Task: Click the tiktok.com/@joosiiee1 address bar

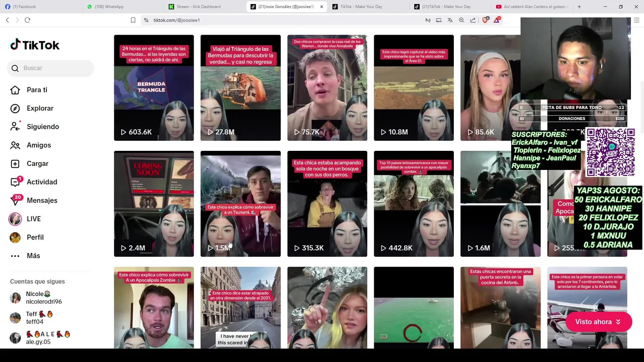Action: [177, 20]
